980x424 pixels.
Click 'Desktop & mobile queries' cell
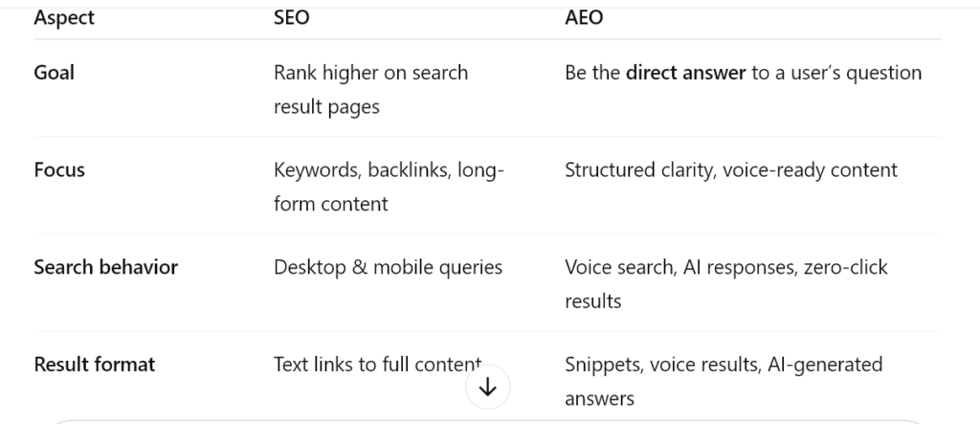click(x=389, y=267)
